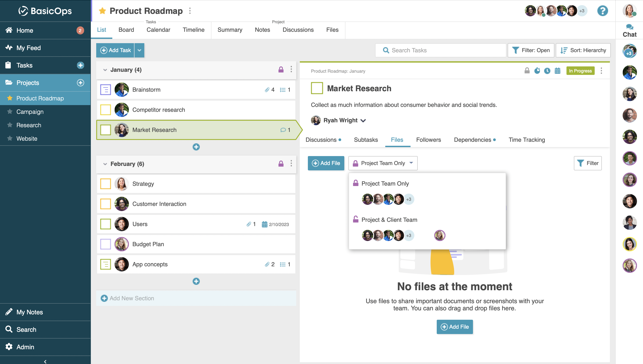Viewport: 643px width, 364px height.
Task: Open the task detail three-dot menu
Action: click(601, 71)
